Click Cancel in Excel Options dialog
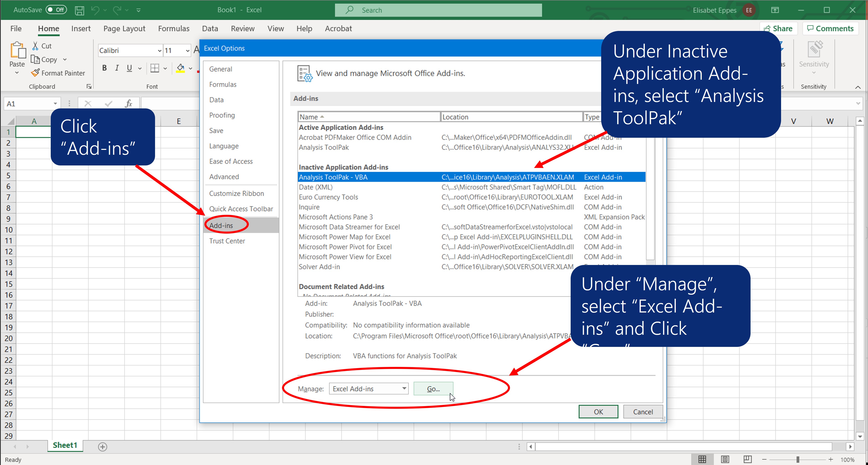Viewport: 868px width, 465px height. pos(643,412)
